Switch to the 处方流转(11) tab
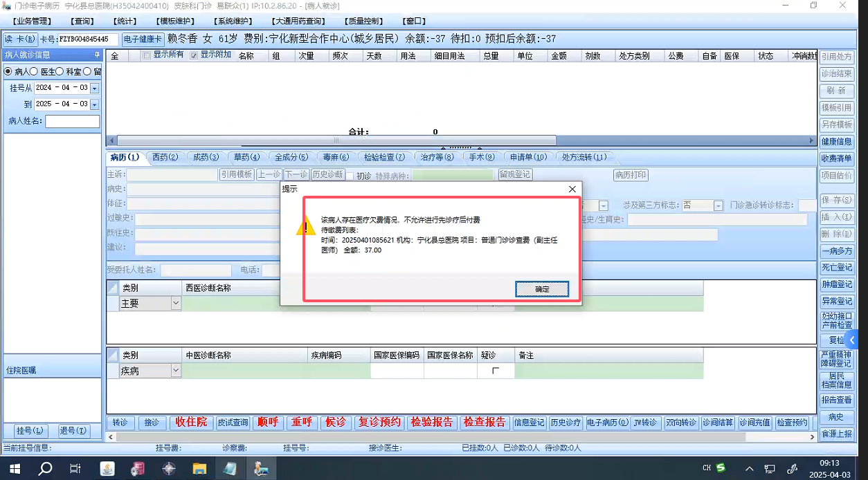The height and width of the screenshot is (480, 868). (584, 158)
